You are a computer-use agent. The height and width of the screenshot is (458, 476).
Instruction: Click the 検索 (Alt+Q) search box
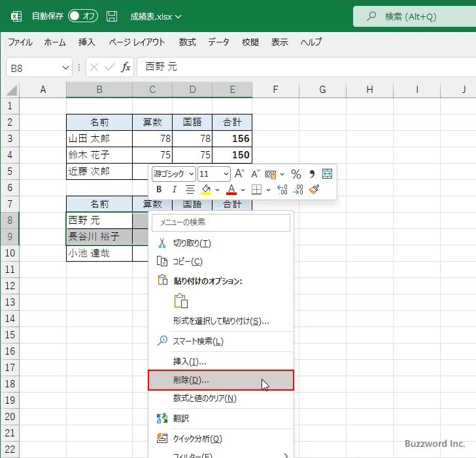tap(415, 16)
